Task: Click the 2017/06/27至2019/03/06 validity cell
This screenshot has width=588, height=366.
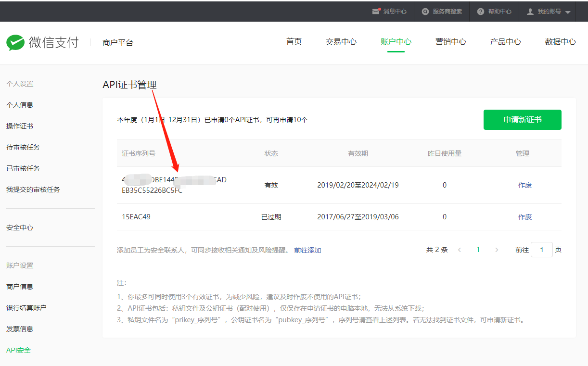Action: [x=358, y=217]
